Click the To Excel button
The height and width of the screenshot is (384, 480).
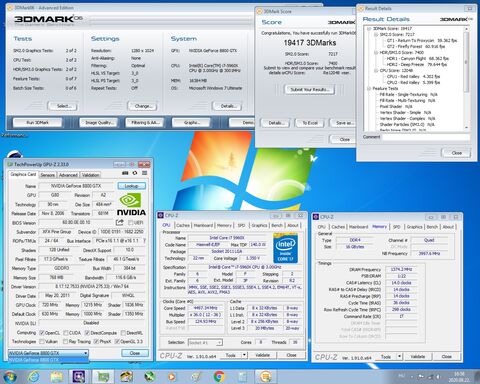click(x=310, y=123)
